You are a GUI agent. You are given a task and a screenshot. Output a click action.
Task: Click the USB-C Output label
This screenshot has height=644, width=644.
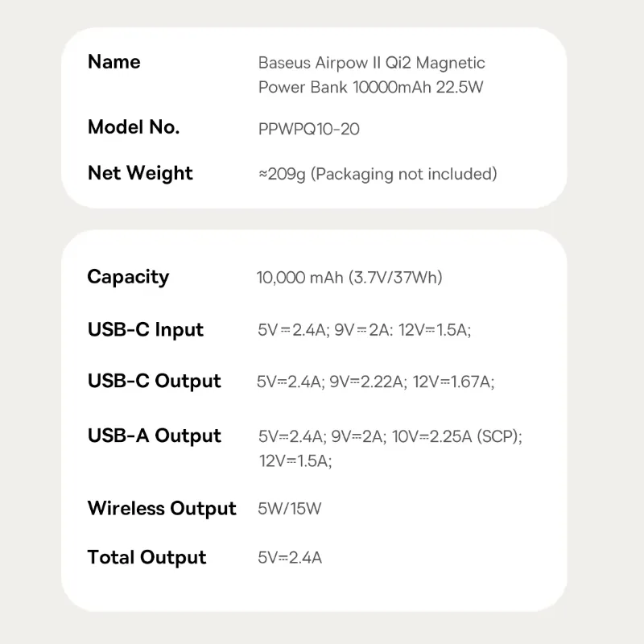pyautogui.click(x=155, y=381)
